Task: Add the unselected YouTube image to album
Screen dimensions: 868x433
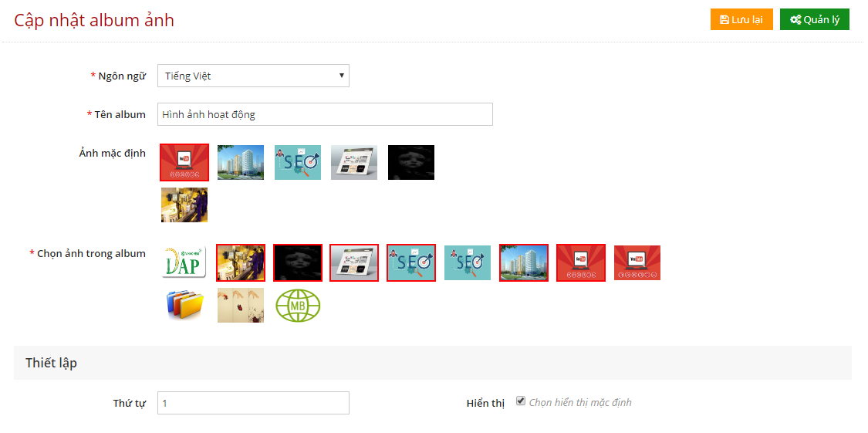Action: click(637, 262)
